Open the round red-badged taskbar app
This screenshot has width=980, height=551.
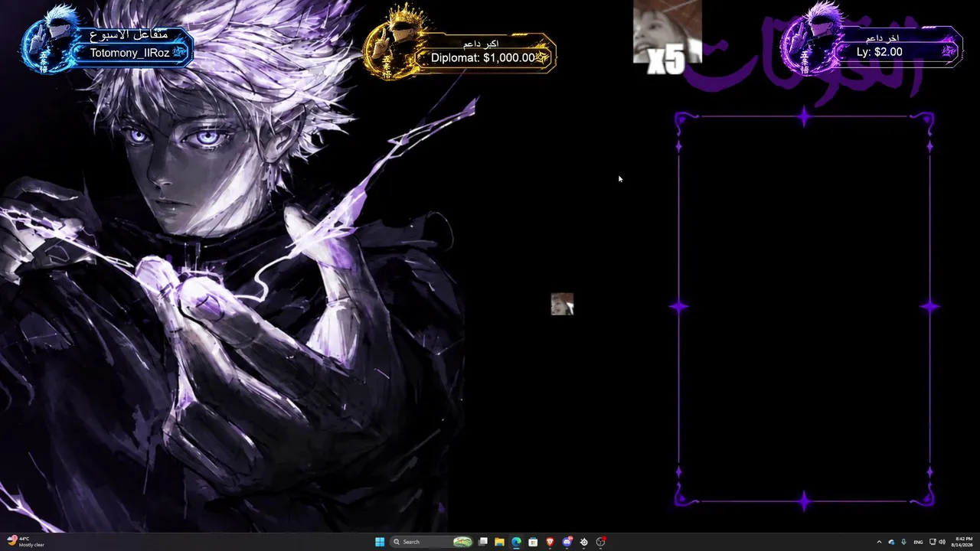tap(601, 542)
